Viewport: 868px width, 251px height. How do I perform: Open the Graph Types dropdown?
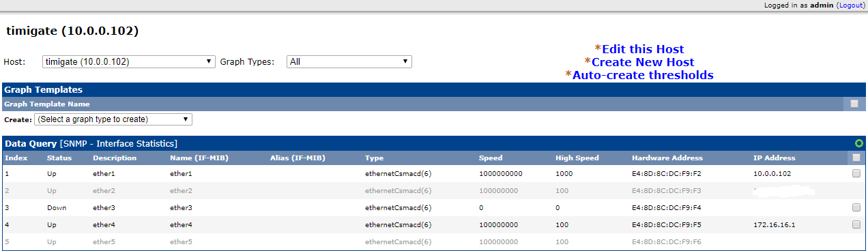(x=349, y=61)
